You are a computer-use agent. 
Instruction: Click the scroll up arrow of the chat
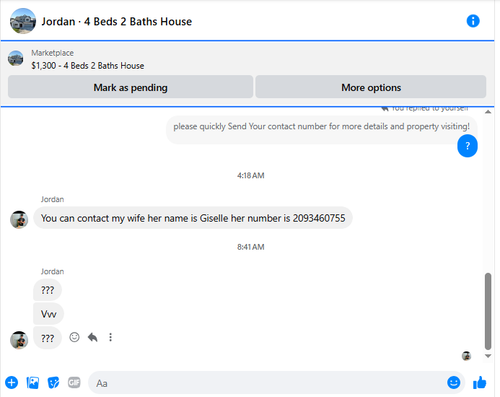[x=488, y=112]
